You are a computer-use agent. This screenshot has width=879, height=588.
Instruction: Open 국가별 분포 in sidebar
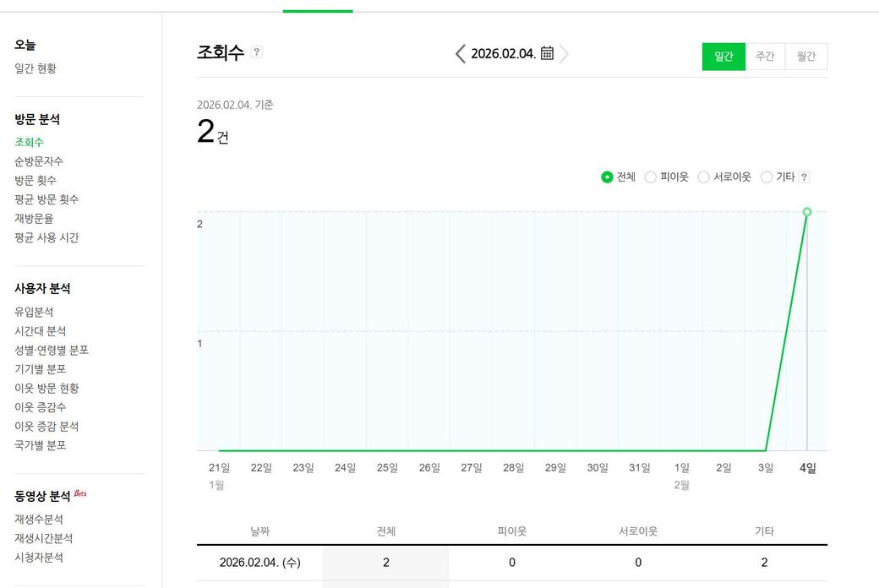[x=41, y=445]
